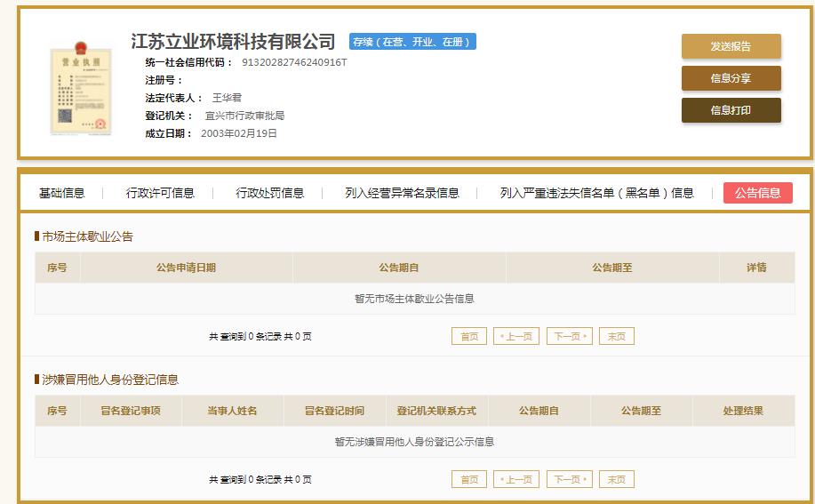Image resolution: width=815 pixels, height=504 pixels.
Task: Click the 公告期至 header in 歇业公告 table
Action: click(x=612, y=268)
